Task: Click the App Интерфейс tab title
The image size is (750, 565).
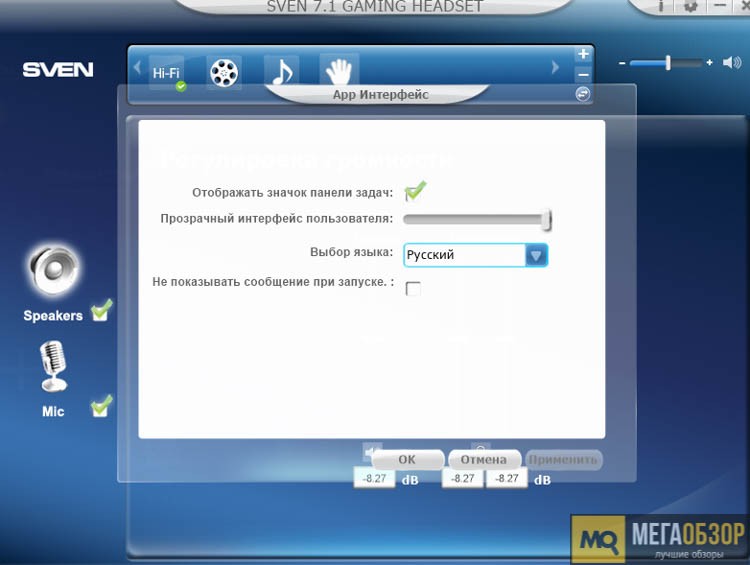Action: pyautogui.click(x=381, y=95)
